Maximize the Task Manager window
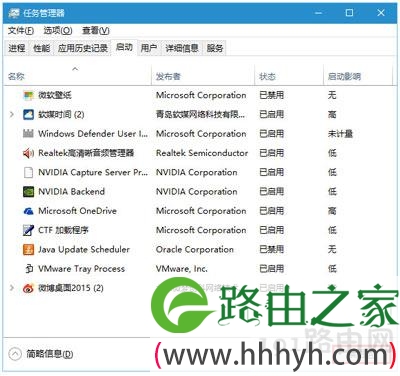 (349, 13)
